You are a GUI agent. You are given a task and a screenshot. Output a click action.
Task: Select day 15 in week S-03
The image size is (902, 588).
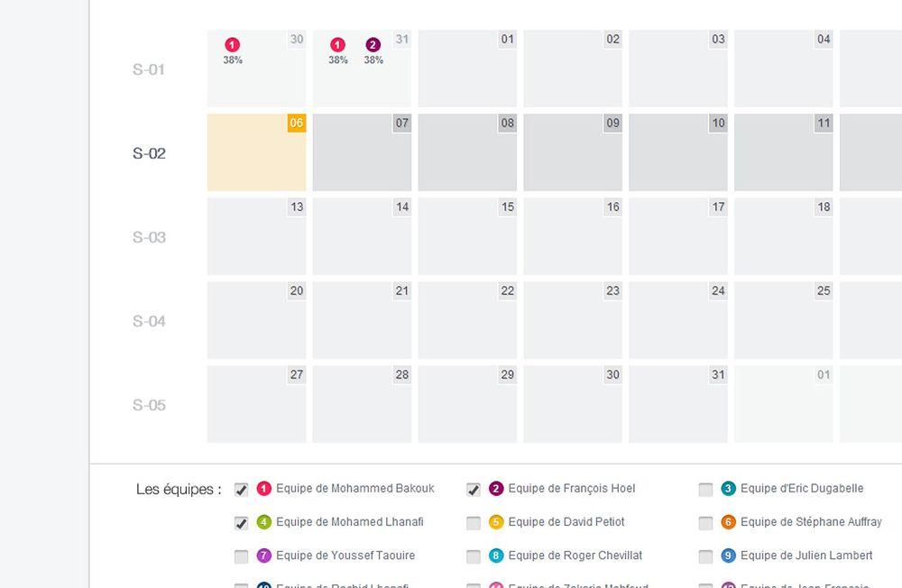coord(467,237)
